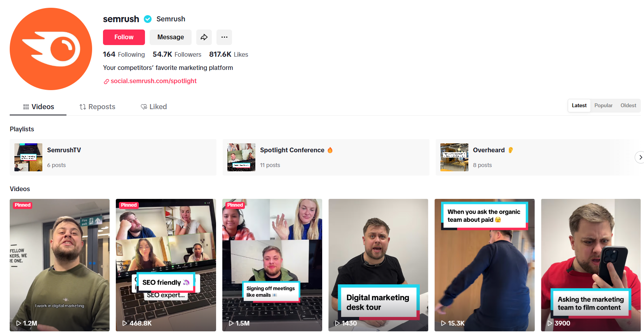Image resolution: width=644 pixels, height=336 pixels.
Task: Click the Playlists section heading
Action: [22, 129]
